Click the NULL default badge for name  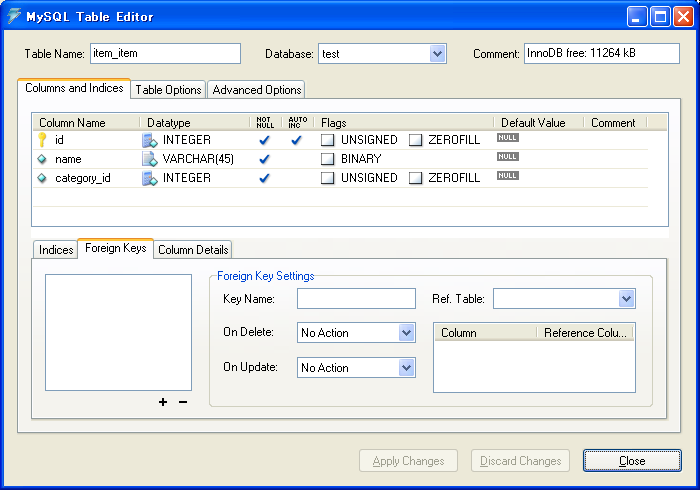(x=508, y=157)
